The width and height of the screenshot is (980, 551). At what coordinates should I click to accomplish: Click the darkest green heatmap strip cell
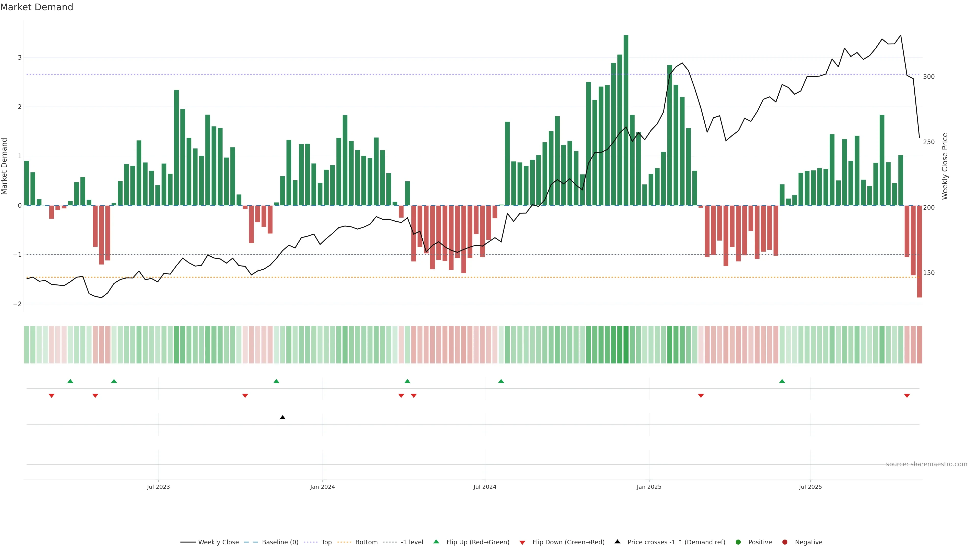(626, 345)
